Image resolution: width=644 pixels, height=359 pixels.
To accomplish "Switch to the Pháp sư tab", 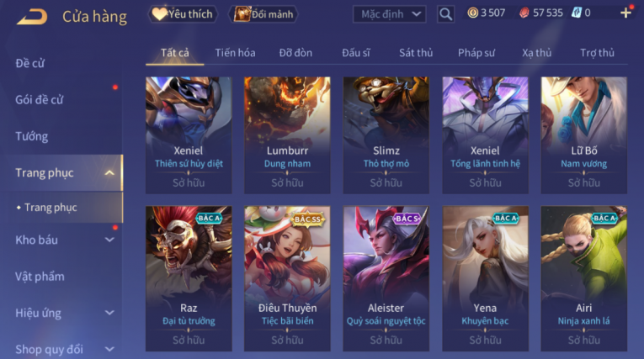I will click(x=476, y=53).
